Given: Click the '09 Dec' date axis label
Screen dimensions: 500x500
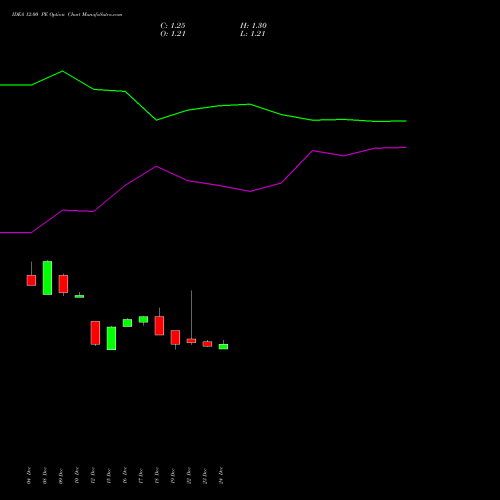Looking at the screenshot, I should point(61,475).
